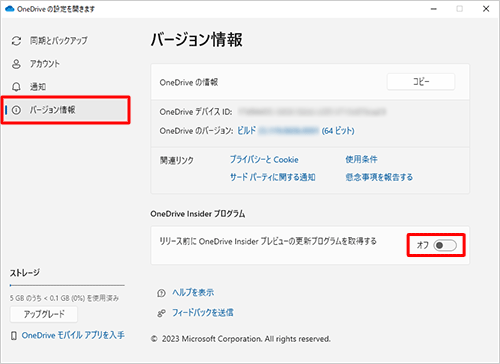Click the OneDrive の情報 heading
Viewport: 500px width, 364px height.
189,82
